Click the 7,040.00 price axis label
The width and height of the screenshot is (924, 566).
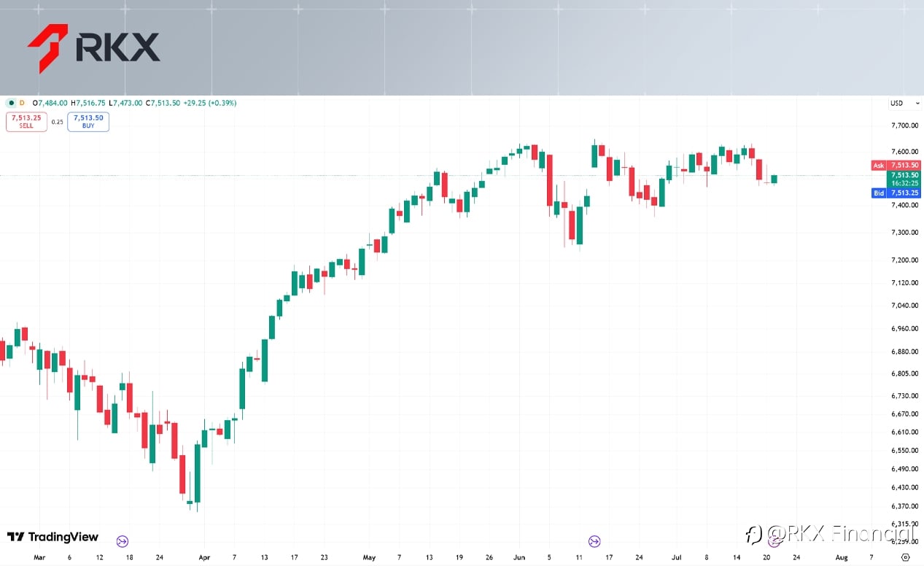904,306
